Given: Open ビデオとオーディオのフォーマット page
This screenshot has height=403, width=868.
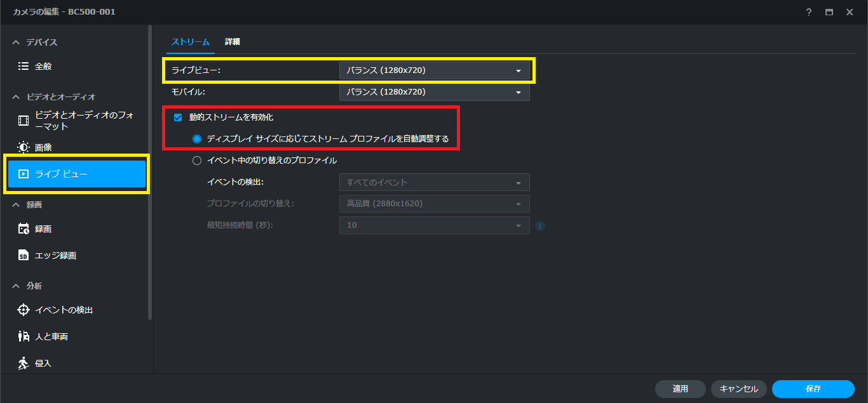Looking at the screenshot, I should tap(76, 121).
